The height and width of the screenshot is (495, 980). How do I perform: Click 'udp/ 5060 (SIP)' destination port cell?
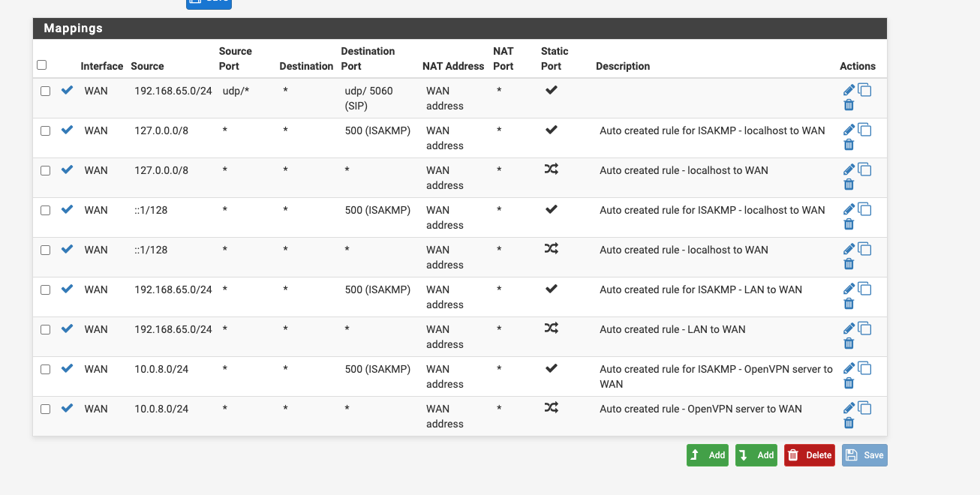pyautogui.click(x=368, y=98)
